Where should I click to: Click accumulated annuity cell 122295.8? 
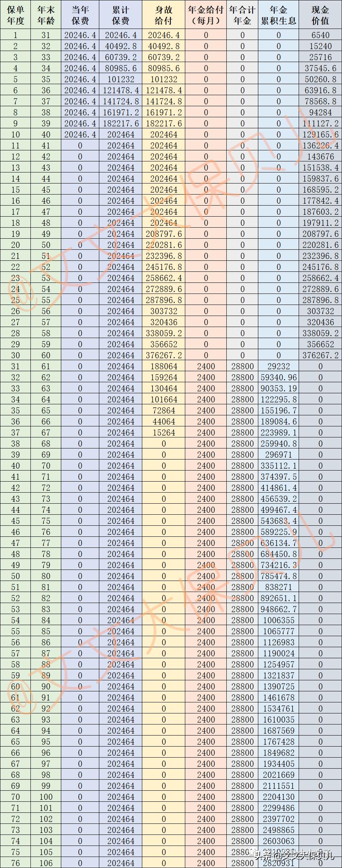tap(278, 399)
